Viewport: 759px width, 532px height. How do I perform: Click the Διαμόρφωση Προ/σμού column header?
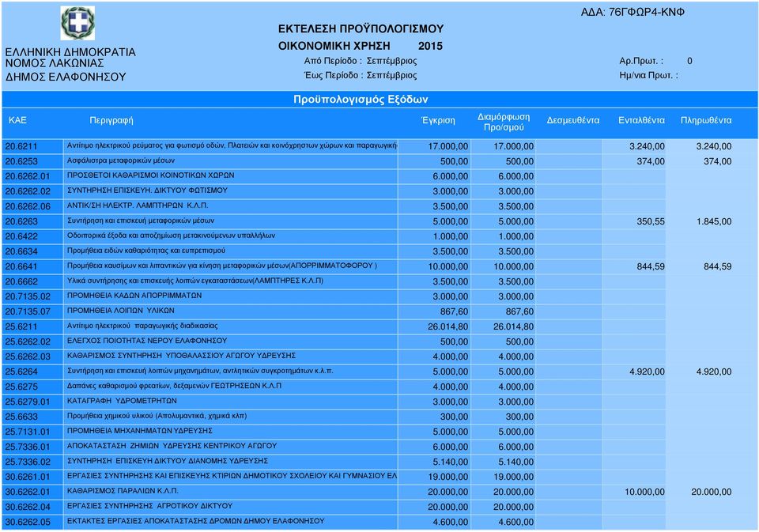click(504, 122)
